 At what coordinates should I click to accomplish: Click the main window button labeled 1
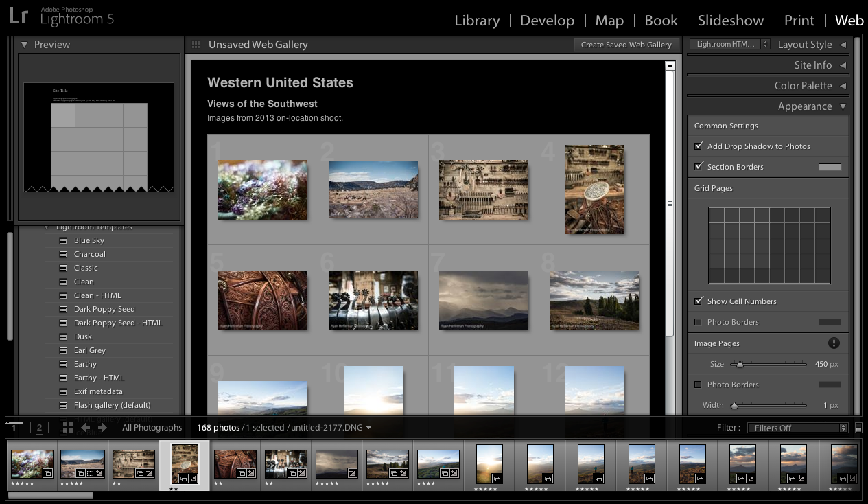pyautogui.click(x=13, y=427)
